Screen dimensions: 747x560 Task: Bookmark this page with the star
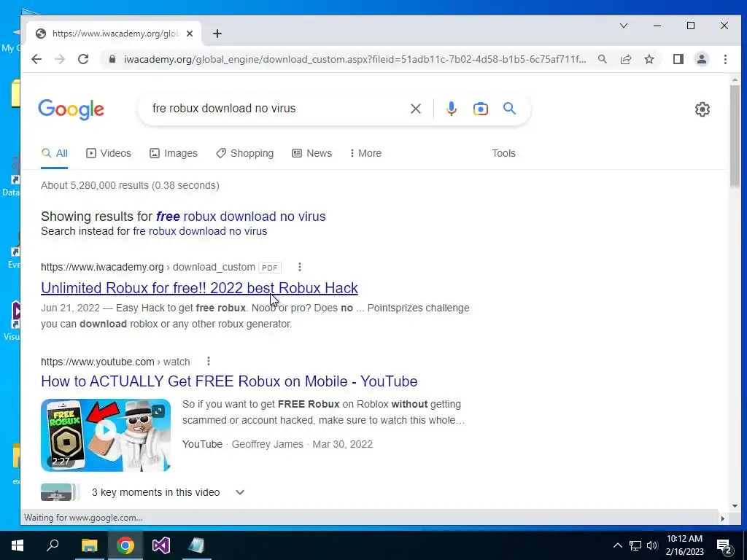pyautogui.click(x=649, y=59)
